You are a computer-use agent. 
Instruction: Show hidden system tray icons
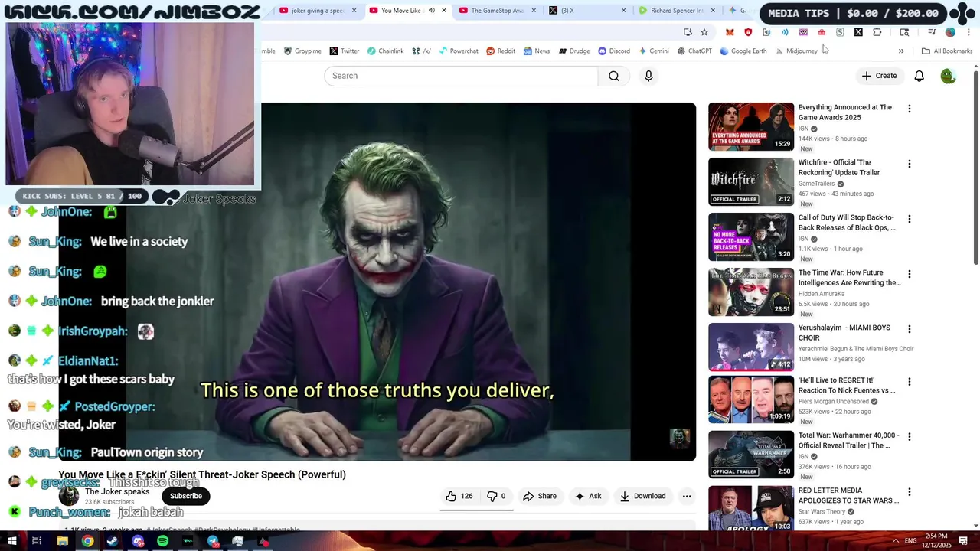(x=897, y=541)
